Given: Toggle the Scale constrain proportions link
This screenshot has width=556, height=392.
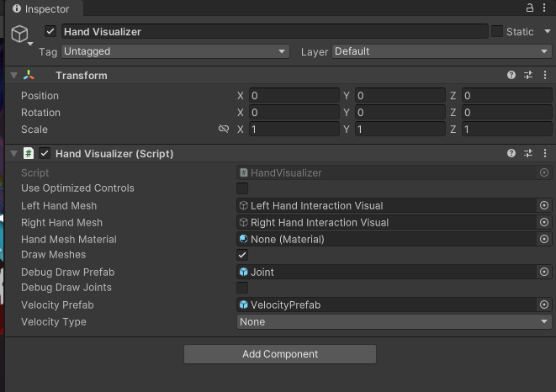Looking at the screenshot, I should pyautogui.click(x=224, y=130).
